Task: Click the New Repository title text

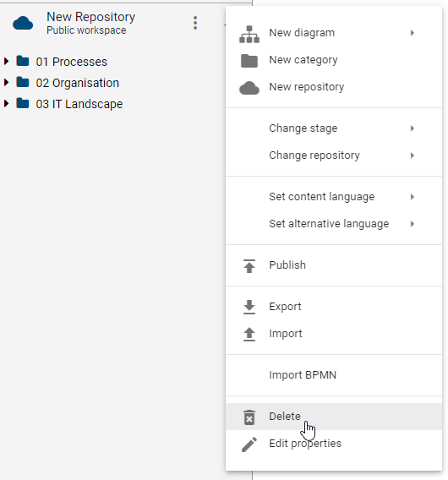Action: [90, 17]
